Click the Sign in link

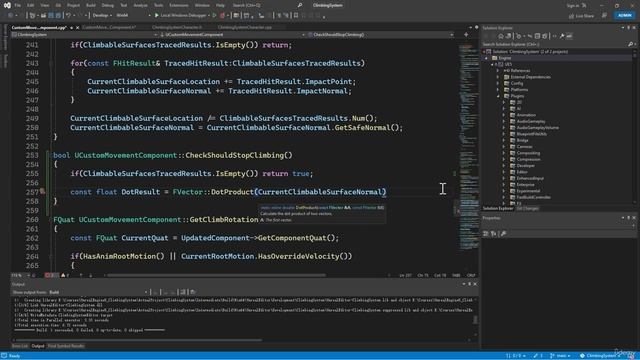click(573, 5)
